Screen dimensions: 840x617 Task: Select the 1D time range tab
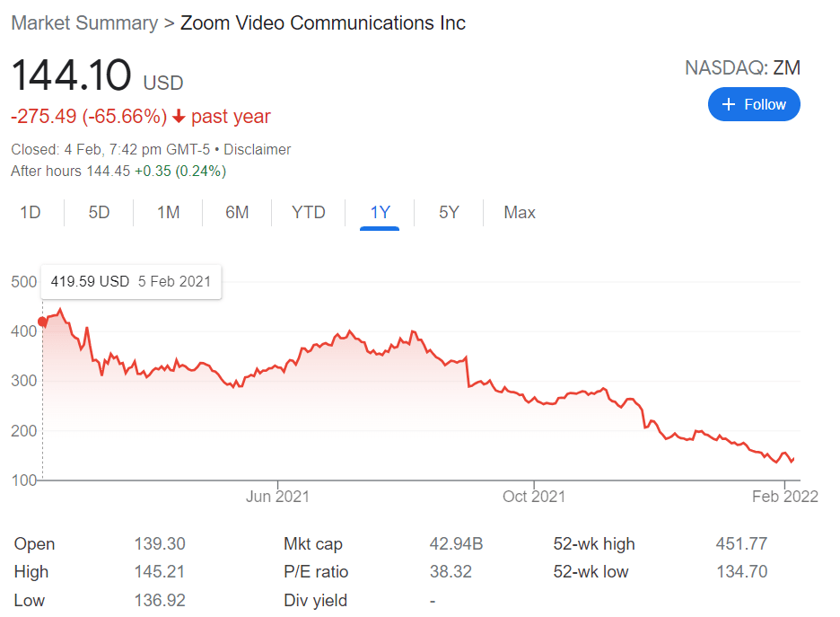click(31, 213)
